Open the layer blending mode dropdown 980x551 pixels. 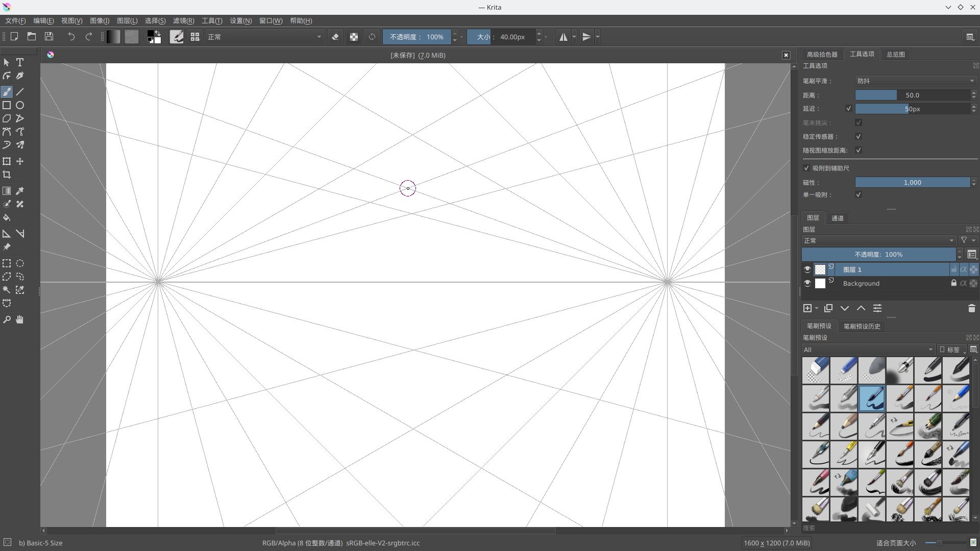pos(878,241)
